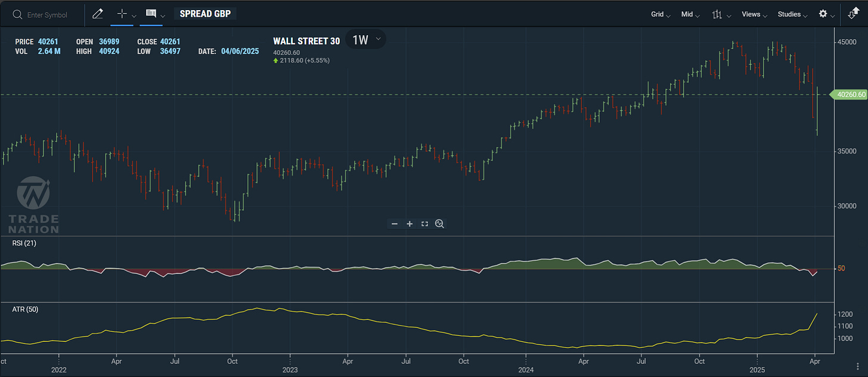Click the ATR (50) study label
The width and height of the screenshot is (868, 377).
[25, 309]
